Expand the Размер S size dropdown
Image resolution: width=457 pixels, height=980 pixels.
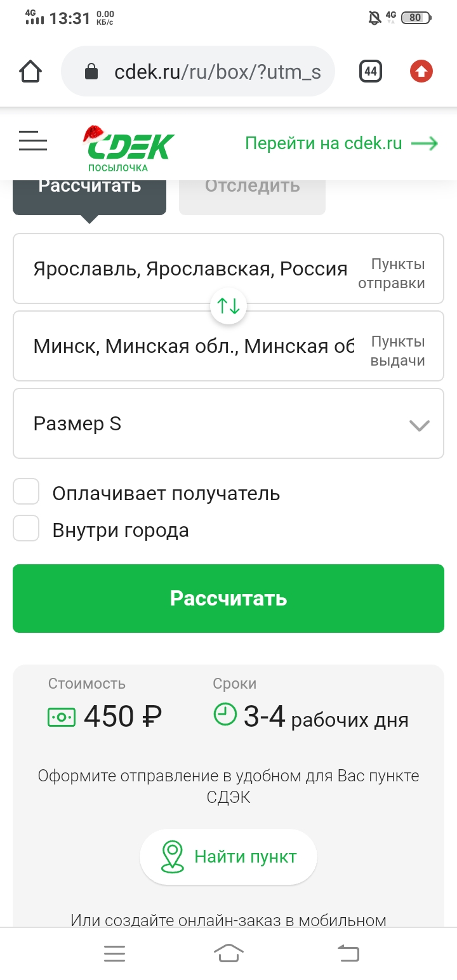(228, 424)
